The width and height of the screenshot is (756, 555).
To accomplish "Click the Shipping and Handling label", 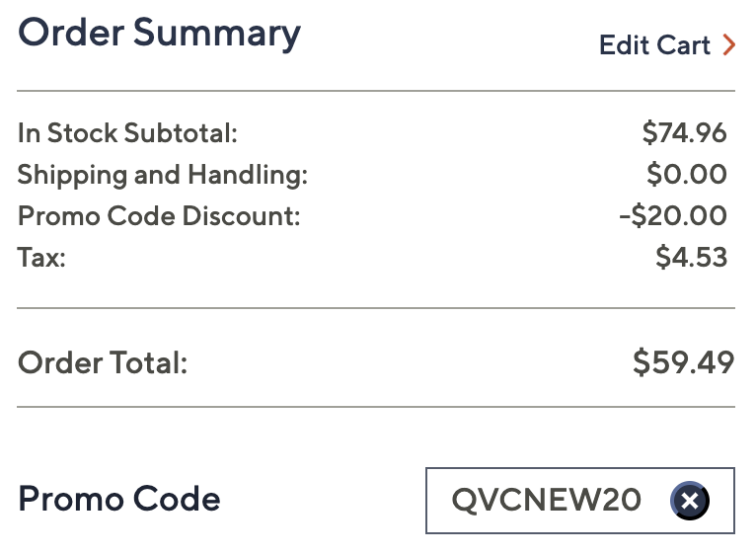I will click(x=163, y=175).
